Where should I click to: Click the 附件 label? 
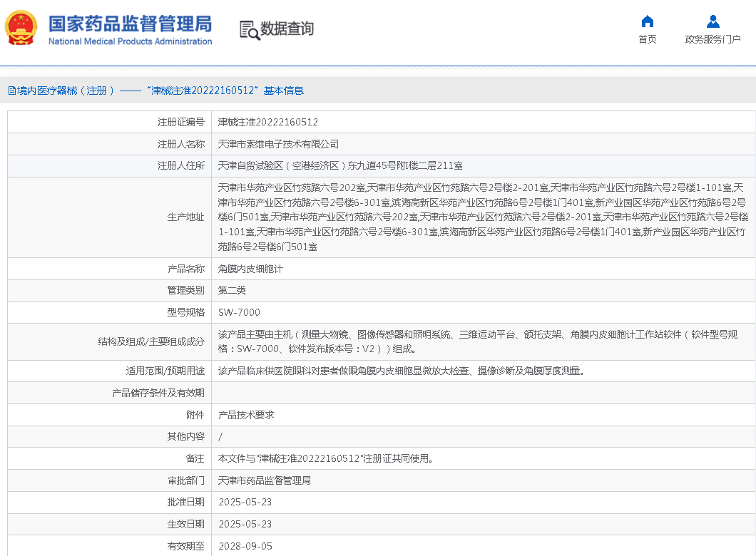click(x=195, y=415)
